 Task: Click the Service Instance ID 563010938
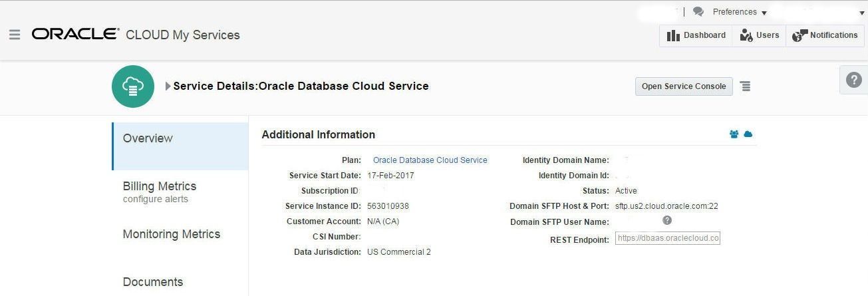click(388, 206)
